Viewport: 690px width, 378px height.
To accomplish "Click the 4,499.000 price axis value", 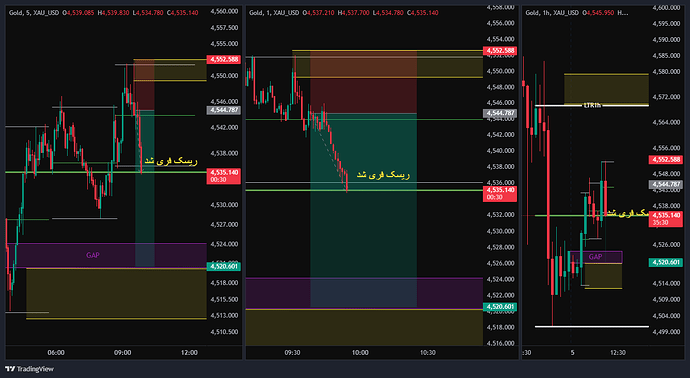I will pos(666,332).
